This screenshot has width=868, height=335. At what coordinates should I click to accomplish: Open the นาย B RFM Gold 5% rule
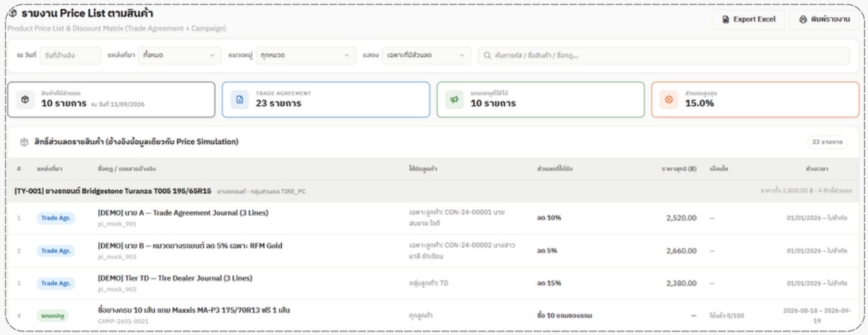coord(190,246)
